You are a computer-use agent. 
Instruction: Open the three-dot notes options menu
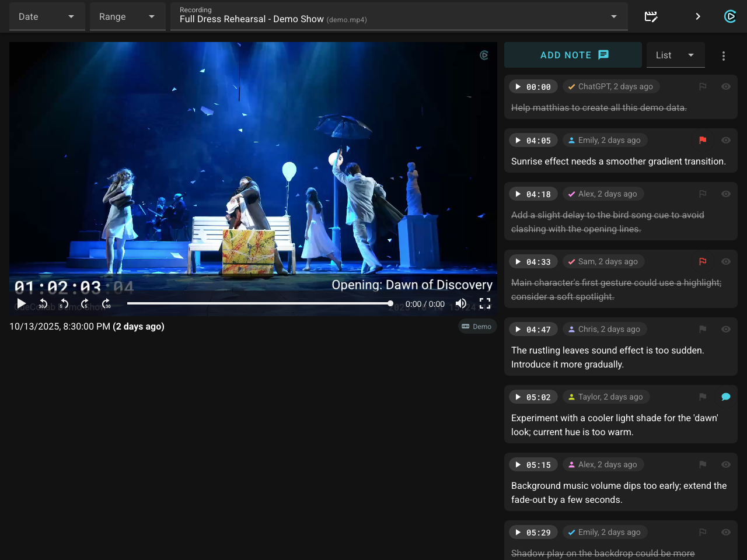(724, 55)
